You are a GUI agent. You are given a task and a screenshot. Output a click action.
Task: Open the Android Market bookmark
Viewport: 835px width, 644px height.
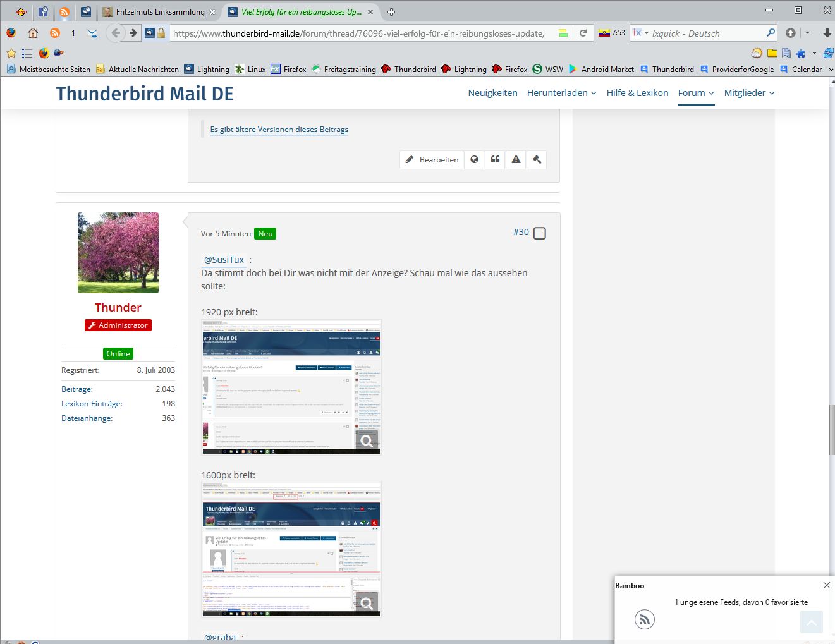point(600,70)
